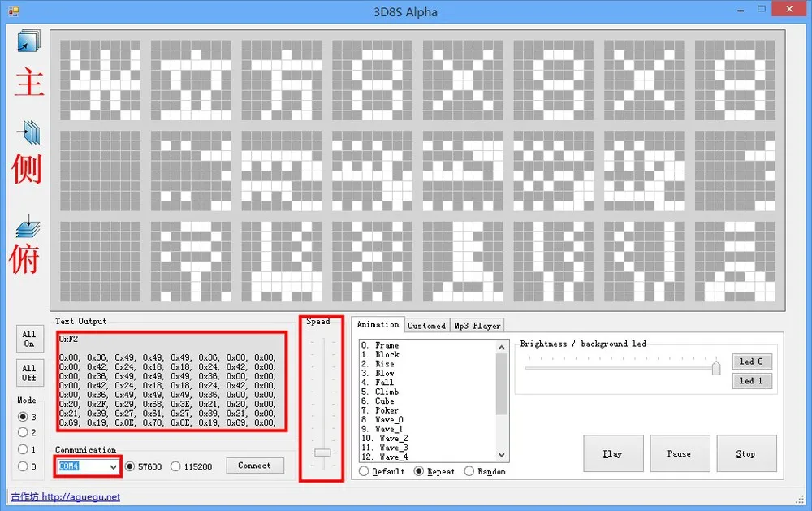Image resolution: width=812 pixels, height=511 pixels.
Task: Select '1. Block' in animation list
Action: tap(380, 354)
